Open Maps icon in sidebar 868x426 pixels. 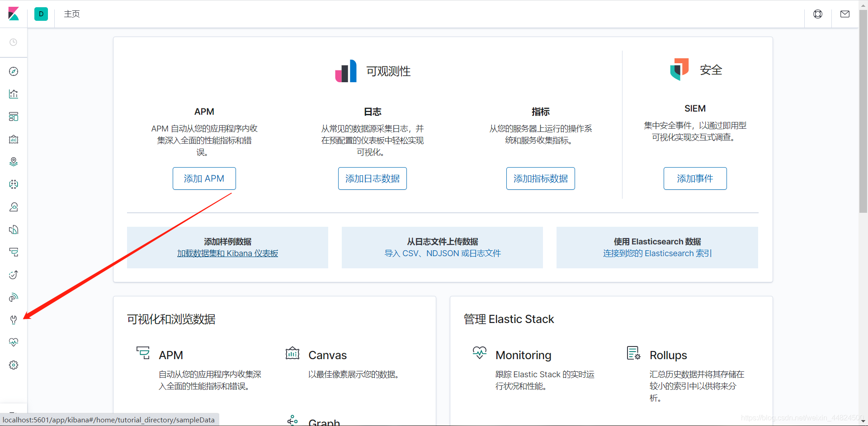point(14,162)
